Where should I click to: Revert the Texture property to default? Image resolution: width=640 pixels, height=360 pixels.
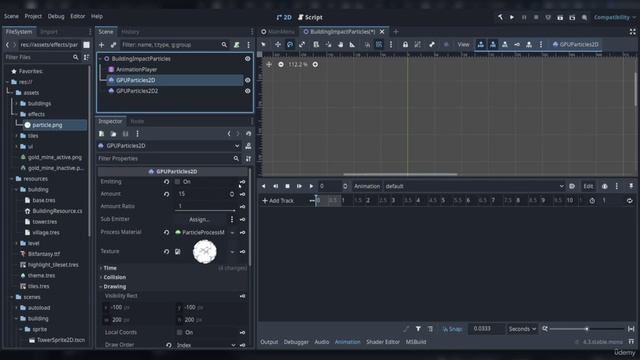click(167, 251)
